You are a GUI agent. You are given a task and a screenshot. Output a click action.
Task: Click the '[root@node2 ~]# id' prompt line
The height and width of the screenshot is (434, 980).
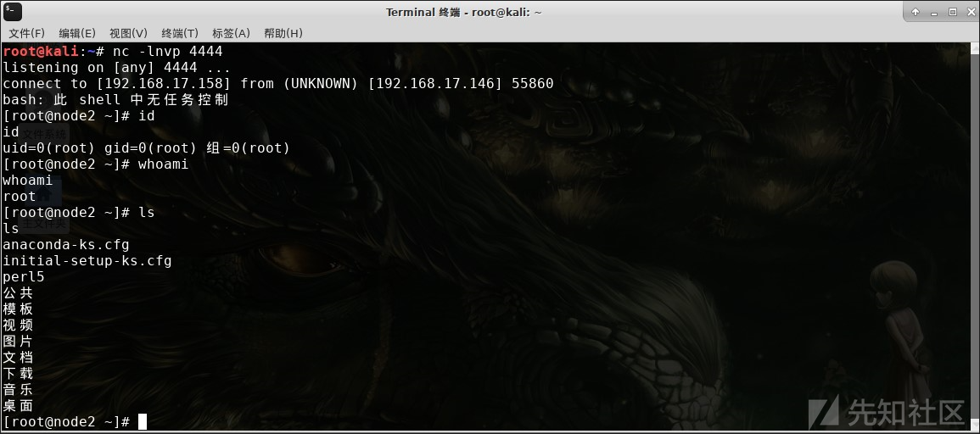tap(79, 116)
